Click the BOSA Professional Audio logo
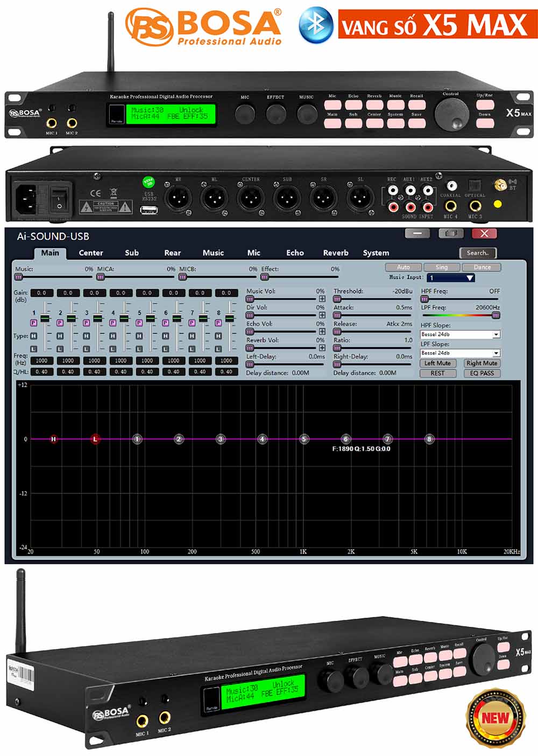Viewport: 538px width, 756px height. (x=203, y=26)
